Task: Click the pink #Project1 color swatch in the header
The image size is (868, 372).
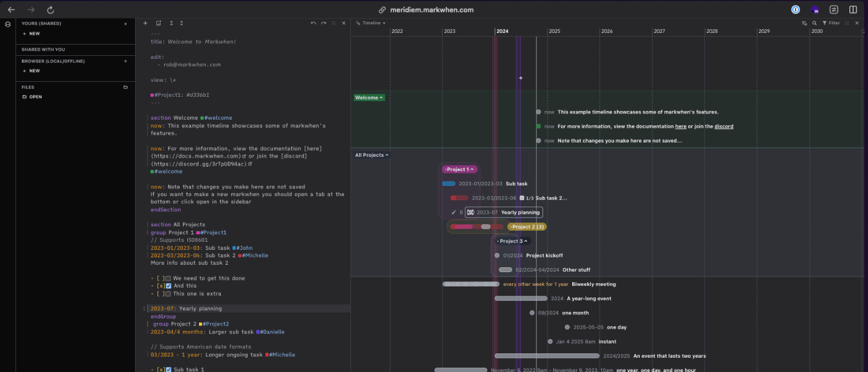Action: click(x=153, y=95)
